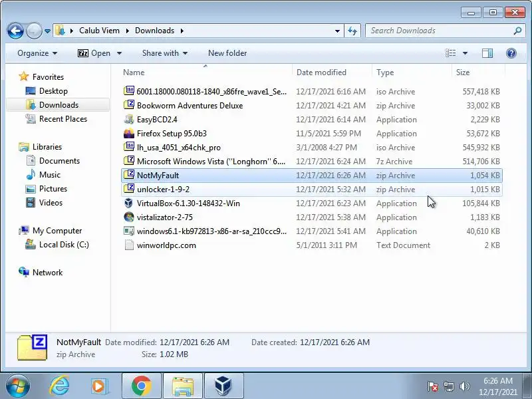Screen dimensions: 532x399
Task: Click Bookworm Adventures Deluxe zip icon
Action: tap(129, 105)
